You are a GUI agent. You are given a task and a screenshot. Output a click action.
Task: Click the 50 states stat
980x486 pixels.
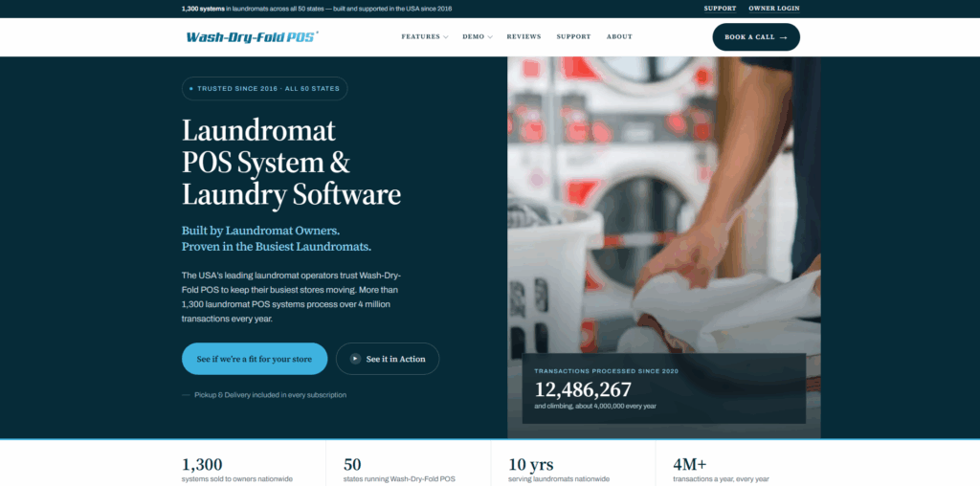pos(399,471)
